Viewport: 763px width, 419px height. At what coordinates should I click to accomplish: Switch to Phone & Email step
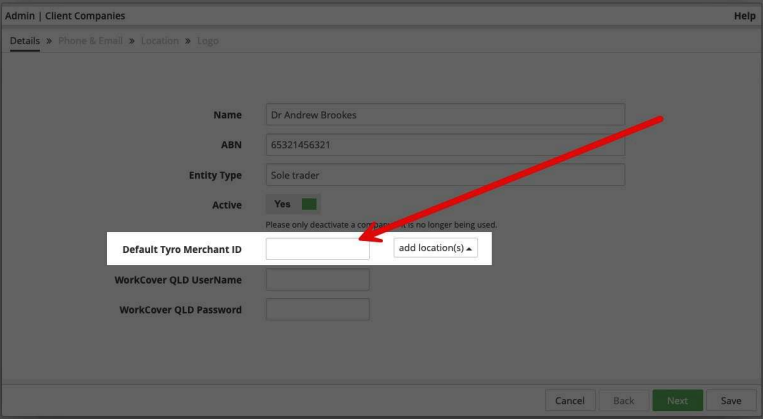(x=91, y=41)
